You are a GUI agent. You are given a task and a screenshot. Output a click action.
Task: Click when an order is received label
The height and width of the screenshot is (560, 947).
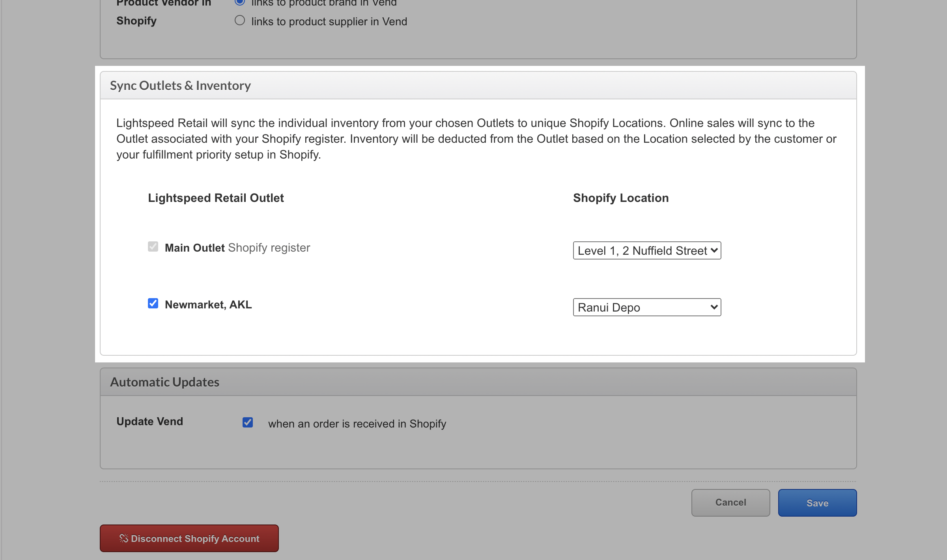tap(357, 424)
